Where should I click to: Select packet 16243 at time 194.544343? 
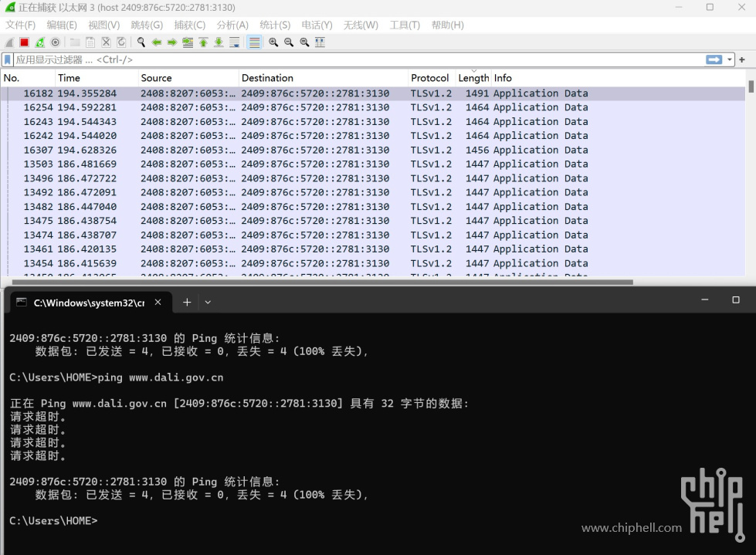(x=373, y=122)
